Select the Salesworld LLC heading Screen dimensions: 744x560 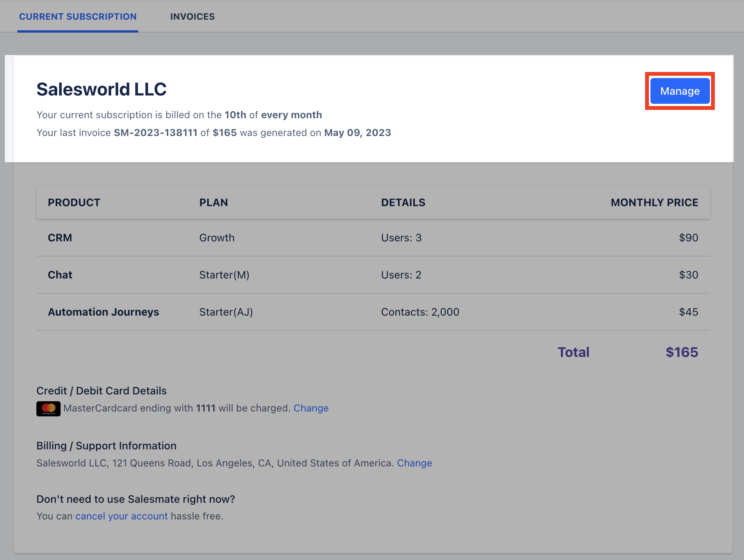pos(102,89)
